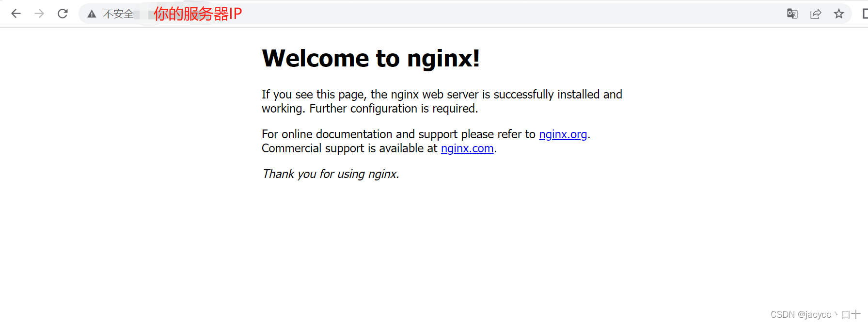
Task: Open the nginx.org documentation link
Action: (563, 134)
